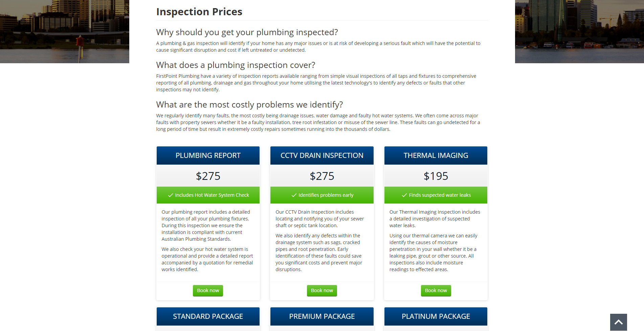Click the left city skyline background image
This screenshot has height=331, width=644.
pyautogui.click(x=64, y=31)
